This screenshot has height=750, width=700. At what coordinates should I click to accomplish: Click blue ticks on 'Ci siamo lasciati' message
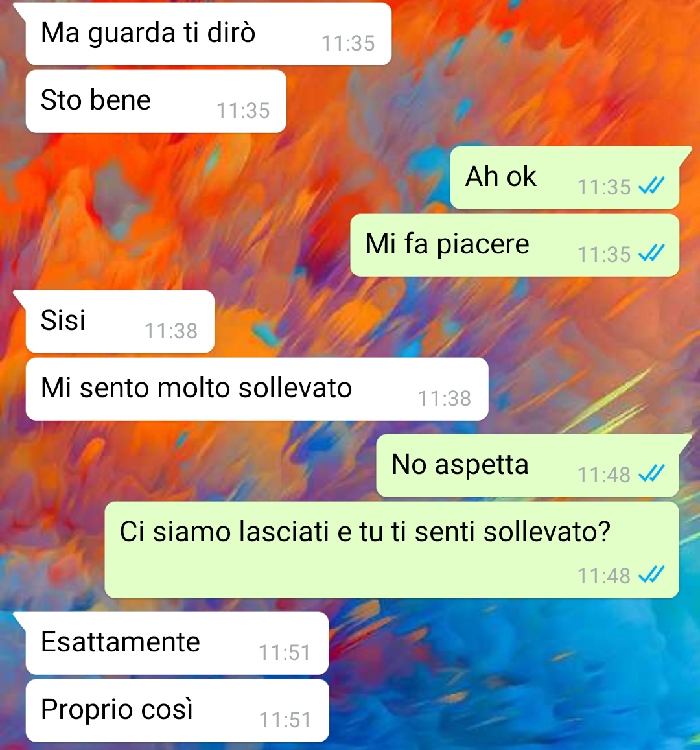click(x=652, y=574)
